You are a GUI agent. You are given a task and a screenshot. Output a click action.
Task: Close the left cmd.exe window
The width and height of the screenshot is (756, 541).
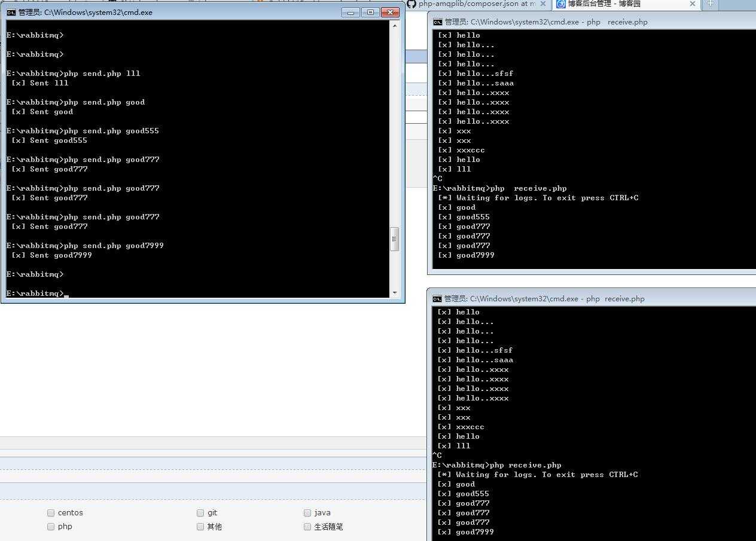[390, 12]
